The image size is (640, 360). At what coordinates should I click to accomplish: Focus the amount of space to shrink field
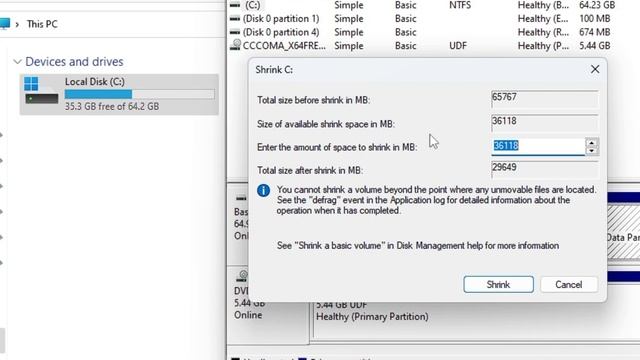point(538,146)
